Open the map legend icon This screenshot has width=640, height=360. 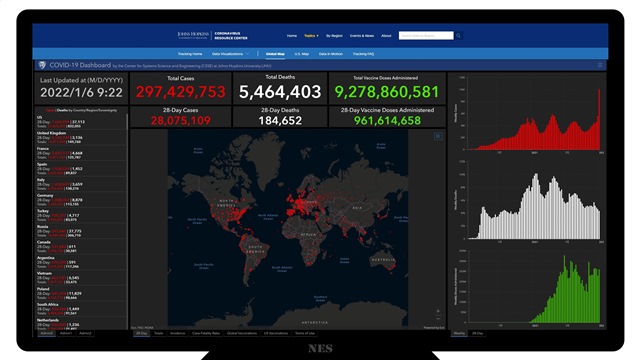pyautogui.click(x=438, y=136)
